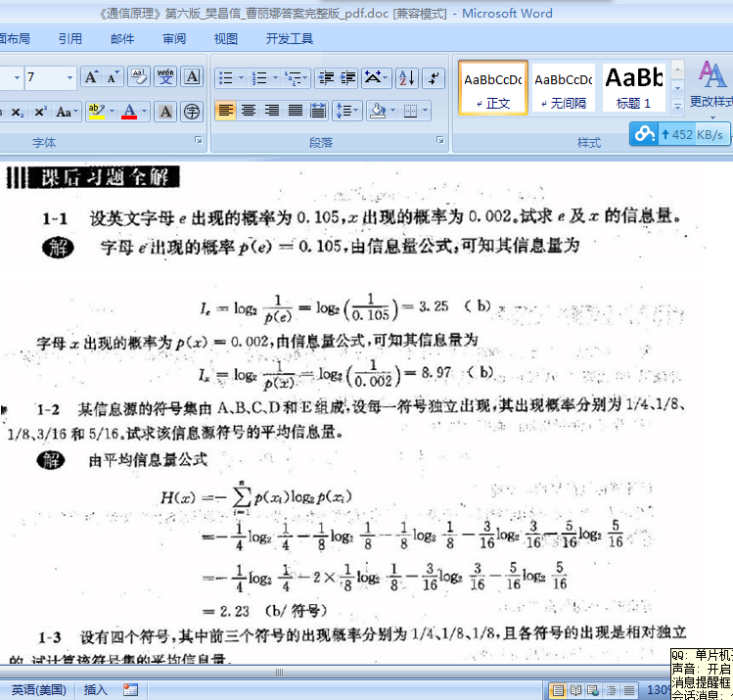Screen dimensions: 733x700
Task: Decrease the paragraph indent
Action: point(326,77)
